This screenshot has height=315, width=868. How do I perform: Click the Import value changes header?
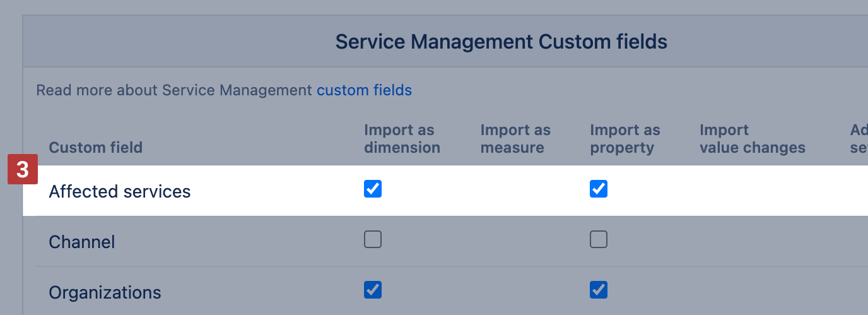[x=752, y=139]
